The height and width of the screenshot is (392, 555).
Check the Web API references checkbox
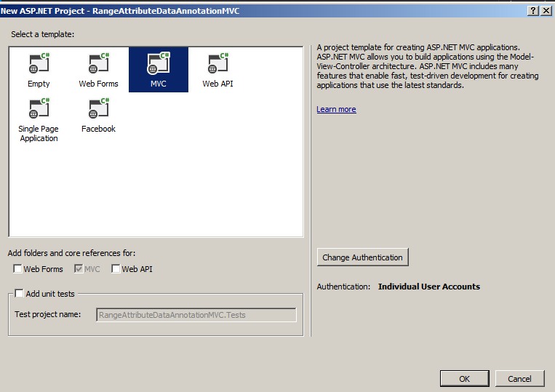[x=116, y=269]
